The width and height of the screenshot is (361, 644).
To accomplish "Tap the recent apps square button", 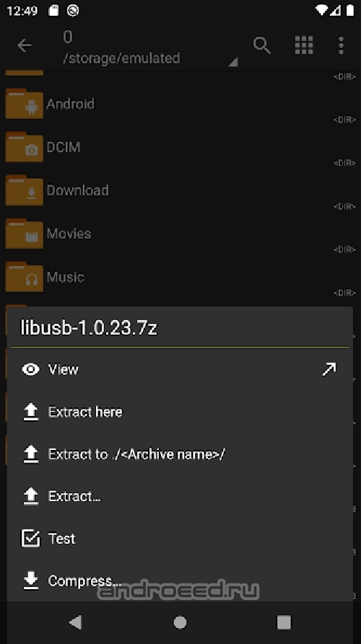I will (x=284, y=622).
